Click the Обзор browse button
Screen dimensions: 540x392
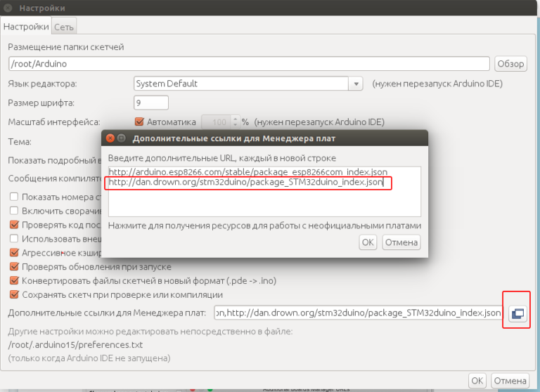pyautogui.click(x=510, y=64)
